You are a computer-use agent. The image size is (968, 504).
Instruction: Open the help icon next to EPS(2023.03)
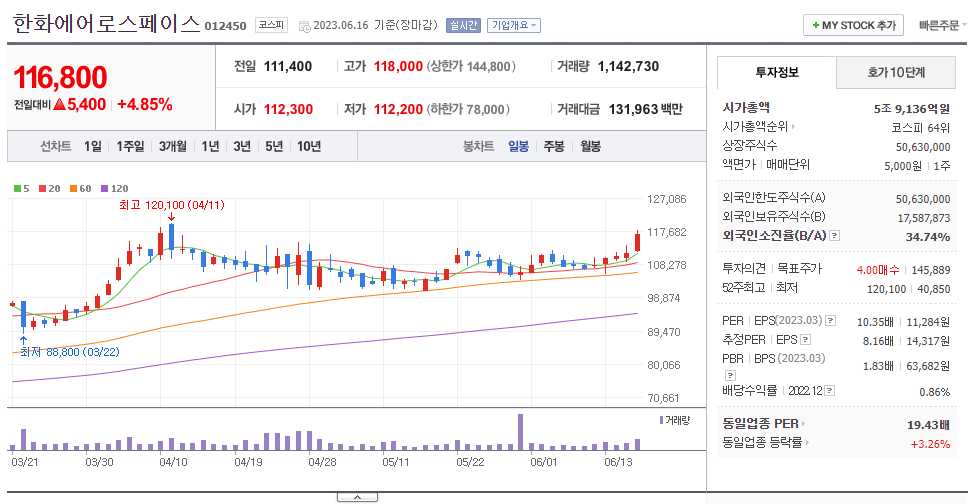(x=830, y=321)
